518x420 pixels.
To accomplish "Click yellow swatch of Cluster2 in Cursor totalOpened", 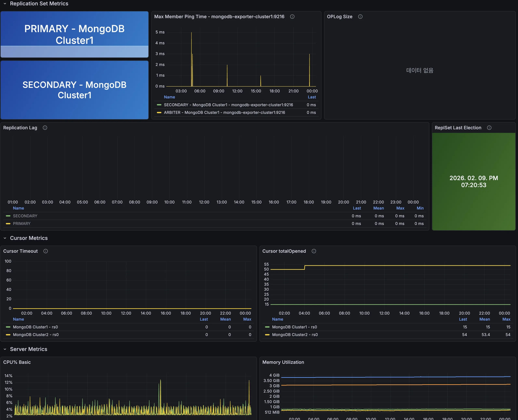I will tap(267, 335).
